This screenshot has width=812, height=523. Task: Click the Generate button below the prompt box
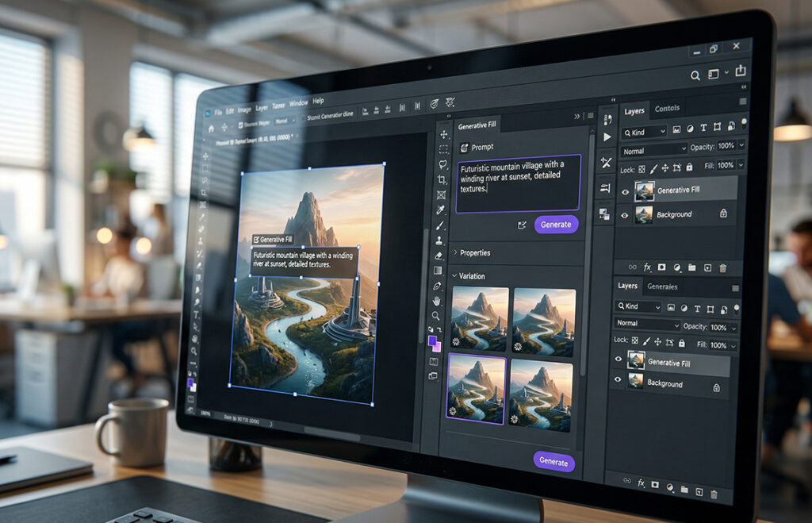(555, 225)
